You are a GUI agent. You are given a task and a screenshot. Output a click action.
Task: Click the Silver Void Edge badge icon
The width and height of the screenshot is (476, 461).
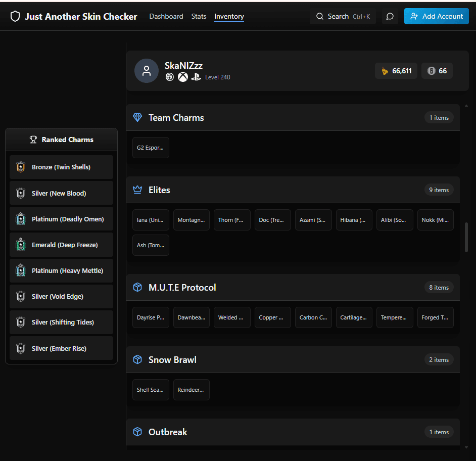(x=21, y=296)
